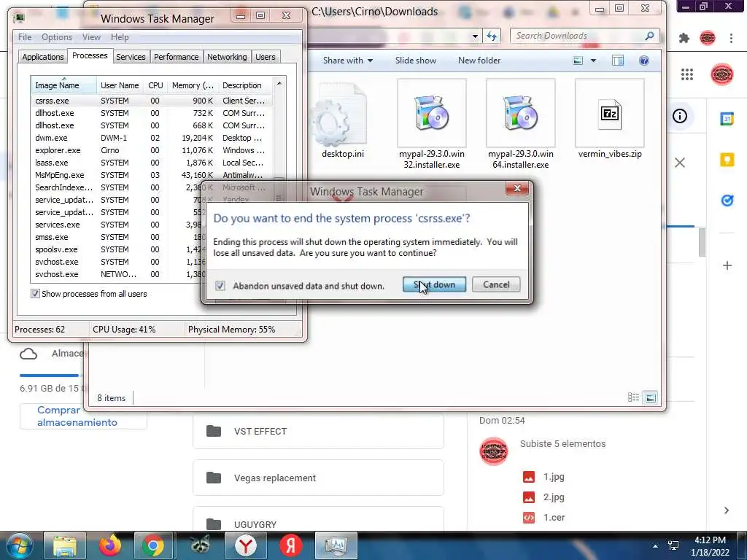Click the change view icon in Explorer
This screenshot has height=560, width=747.
578,61
